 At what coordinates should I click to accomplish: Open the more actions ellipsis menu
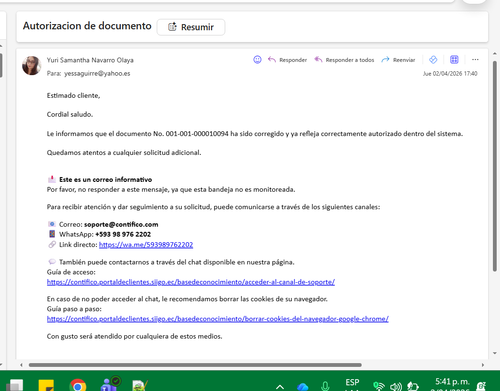pyautogui.click(x=475, y=60)
